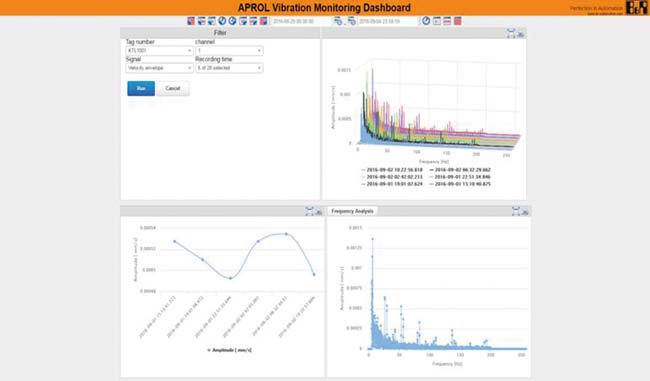The image size is (650, 381).
Task: Click the clock icon right of the end date field
Action: [x=426, y=21]
